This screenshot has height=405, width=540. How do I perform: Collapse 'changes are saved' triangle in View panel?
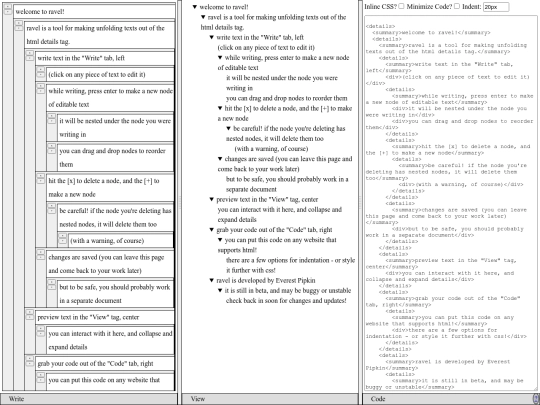(x=220, y=159)
